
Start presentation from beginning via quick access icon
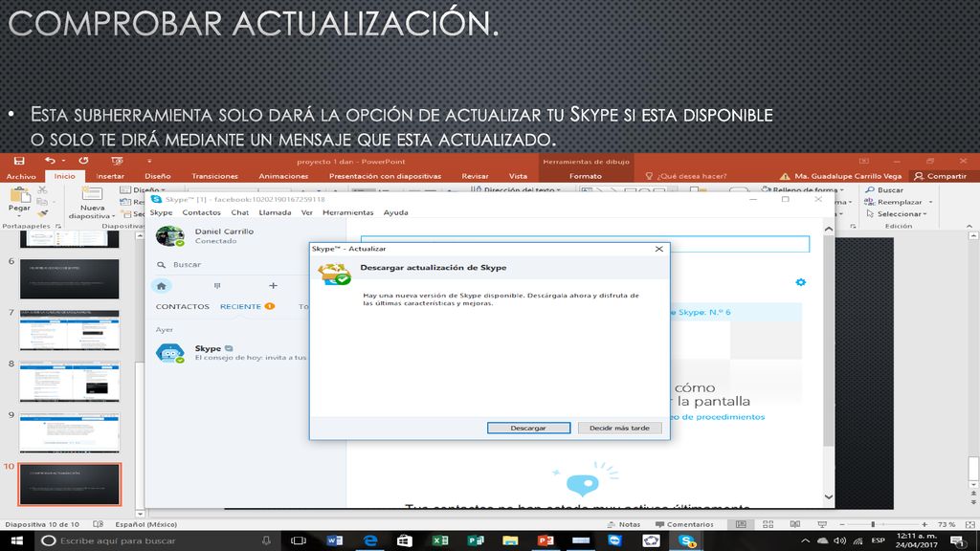click(117, 161)
